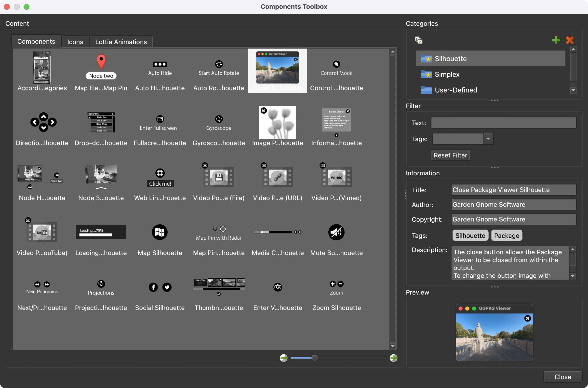Select the Enter Fullscreen Silhouette component
Image resolution: width=588 pixels, height=388 pixels.
(x=160, y=126)
